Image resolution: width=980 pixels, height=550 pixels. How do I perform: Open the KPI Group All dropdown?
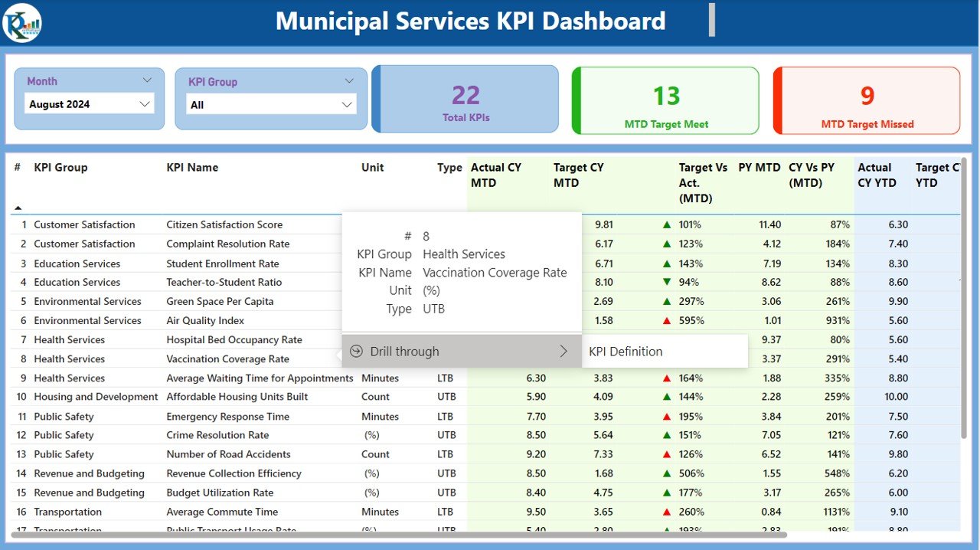pos(271,105)
